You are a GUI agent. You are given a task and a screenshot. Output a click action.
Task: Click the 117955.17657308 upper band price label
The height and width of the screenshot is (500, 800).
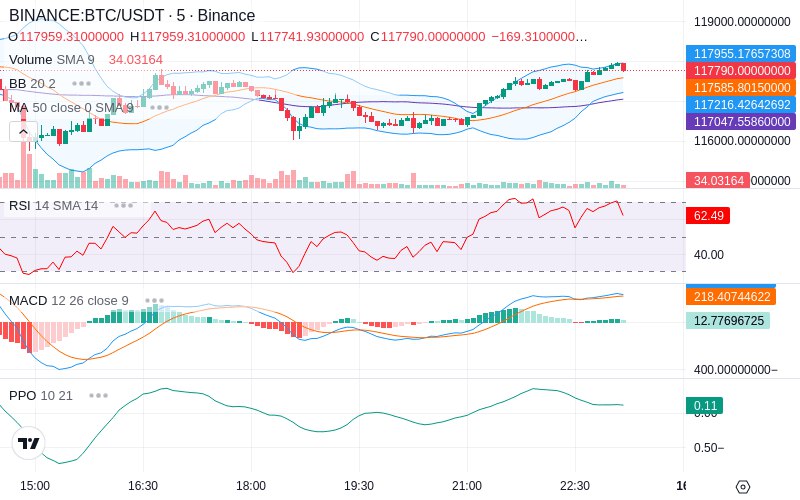coord(741,54)
